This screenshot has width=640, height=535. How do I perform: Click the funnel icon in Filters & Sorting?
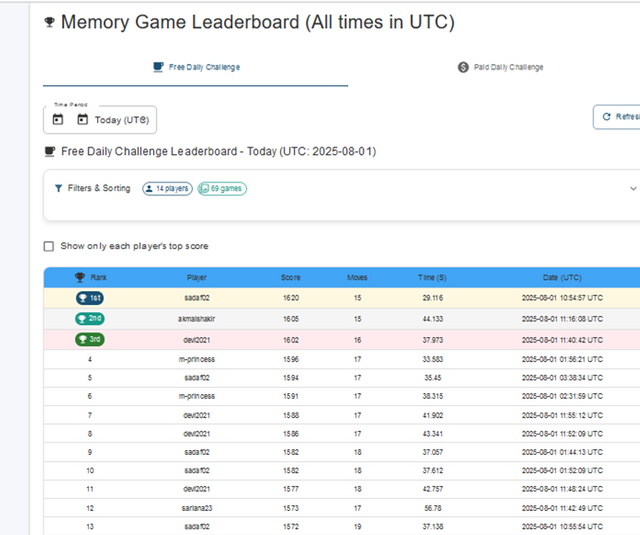click(x=58, y=188)
